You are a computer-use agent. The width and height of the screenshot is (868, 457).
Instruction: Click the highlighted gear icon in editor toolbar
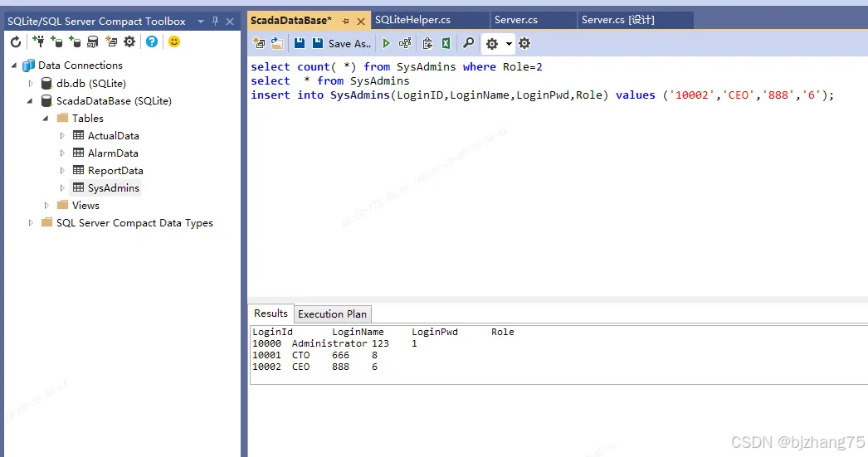[491, 44]
